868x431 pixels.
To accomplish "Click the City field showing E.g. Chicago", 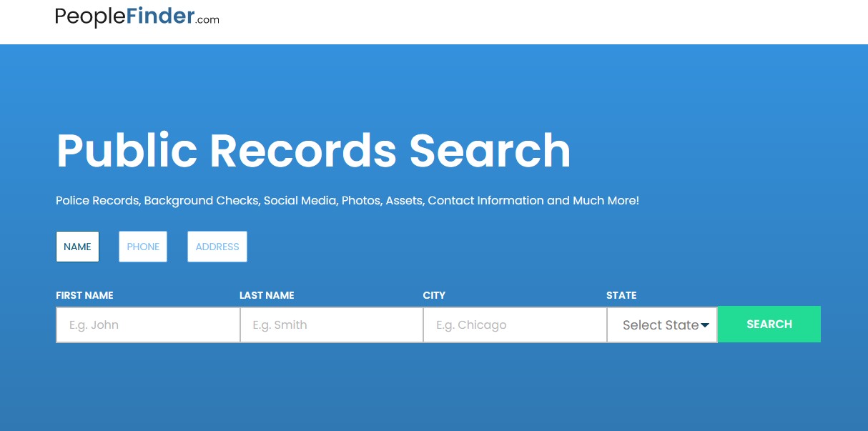I will coord(515,325).
